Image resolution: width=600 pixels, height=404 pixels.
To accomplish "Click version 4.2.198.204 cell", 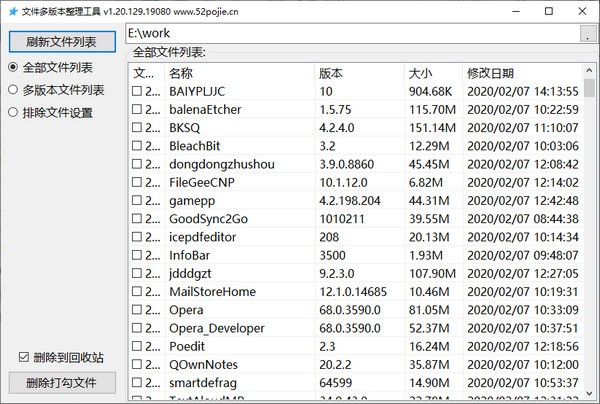I will 350,201.
